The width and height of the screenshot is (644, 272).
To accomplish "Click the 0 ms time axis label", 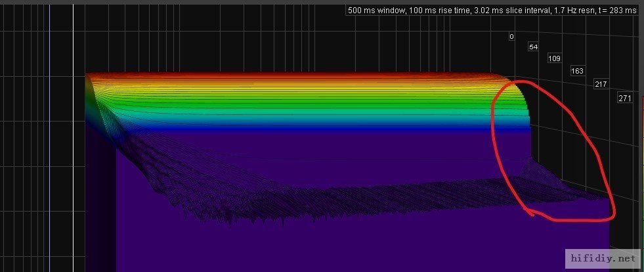I will click(x=511, y=37).
